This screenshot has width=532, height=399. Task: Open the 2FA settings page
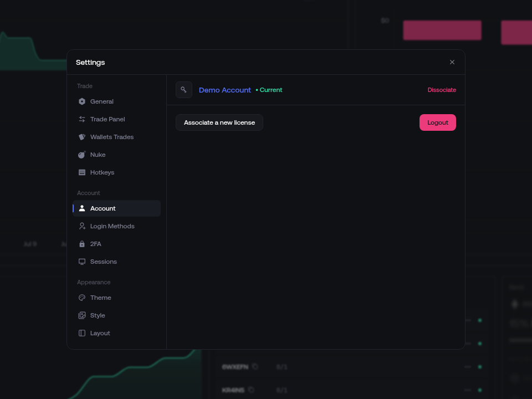[x=116, y=244]
